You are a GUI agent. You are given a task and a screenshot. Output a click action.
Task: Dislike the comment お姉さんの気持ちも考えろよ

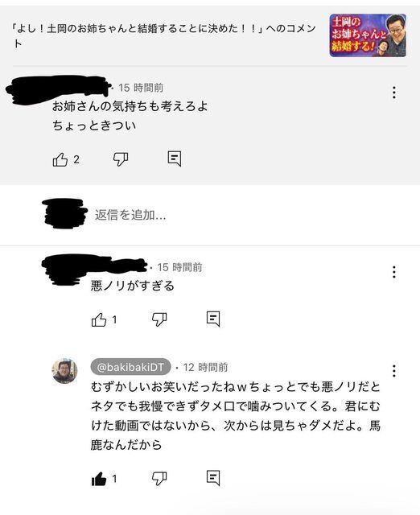[x=121, y=159]
